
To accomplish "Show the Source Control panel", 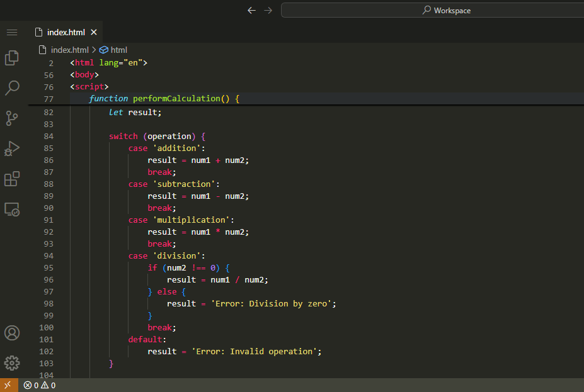I will coord(12,118).
